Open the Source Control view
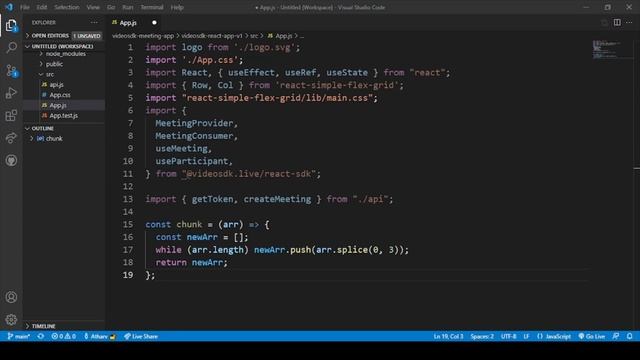The width and height of the screenshot is (640, 360). (x=11, y=71)
